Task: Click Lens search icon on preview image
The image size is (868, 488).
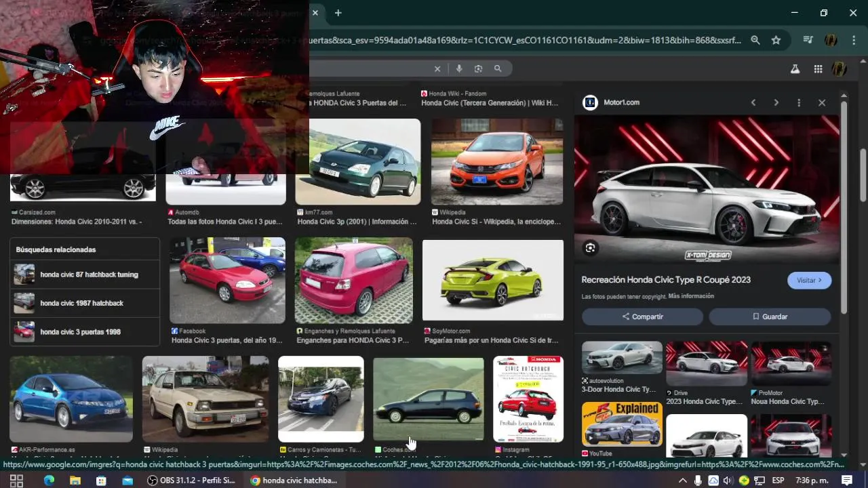Action: click(590, 248)
